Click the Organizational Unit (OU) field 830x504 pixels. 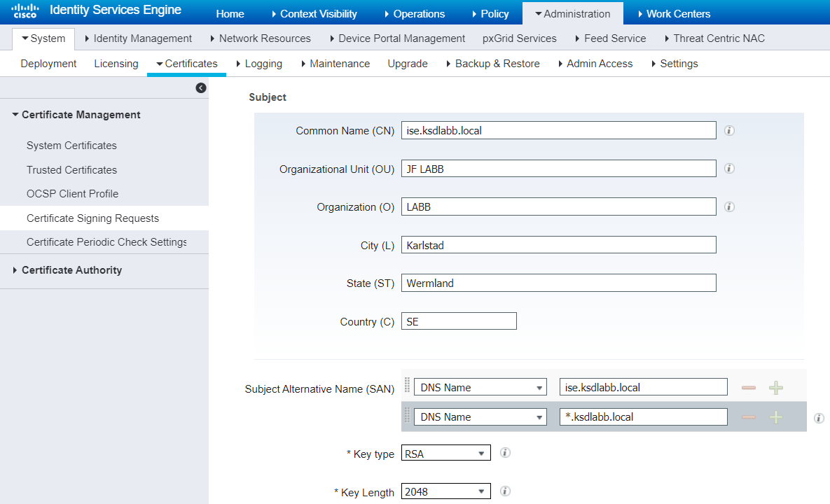[x=558, y=169]
